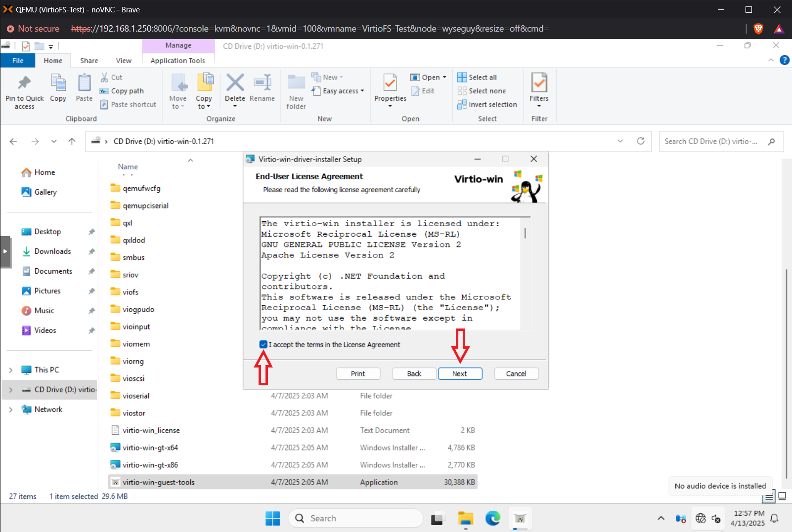The image size is (792, 532).
Task: Click the back navigation arrow in Explorer
Action: 13,141
